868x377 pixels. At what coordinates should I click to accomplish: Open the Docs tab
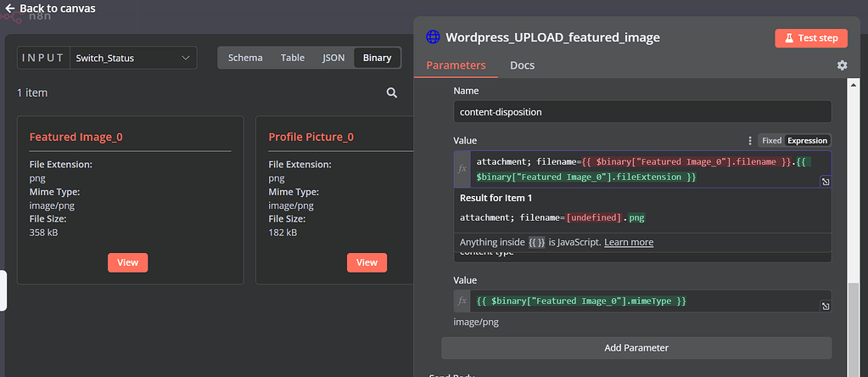click(x=522, y=65)
